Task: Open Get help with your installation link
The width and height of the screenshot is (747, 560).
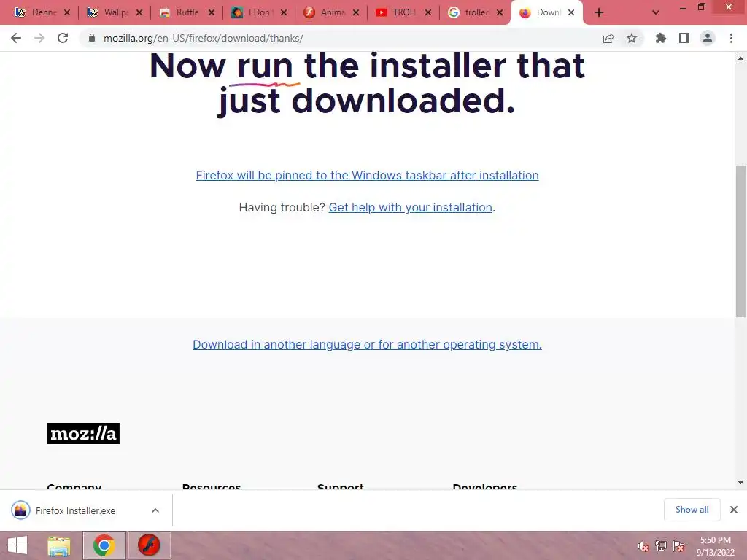Action: pyautogui.click(x=410, y=208)
